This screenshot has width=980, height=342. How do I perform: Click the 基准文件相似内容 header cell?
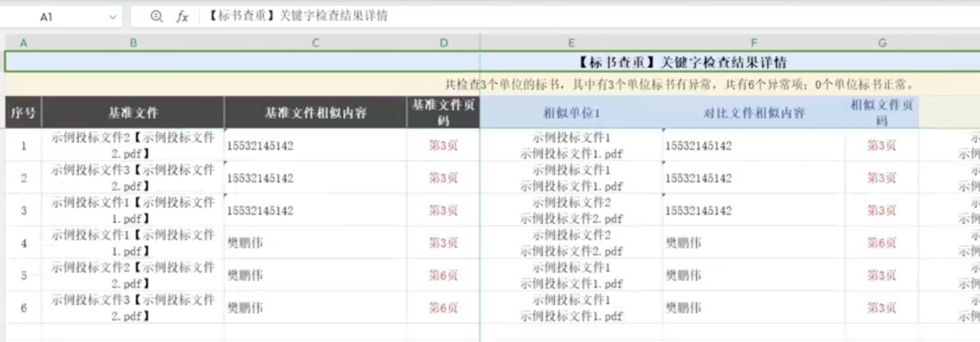pos(315,113)
